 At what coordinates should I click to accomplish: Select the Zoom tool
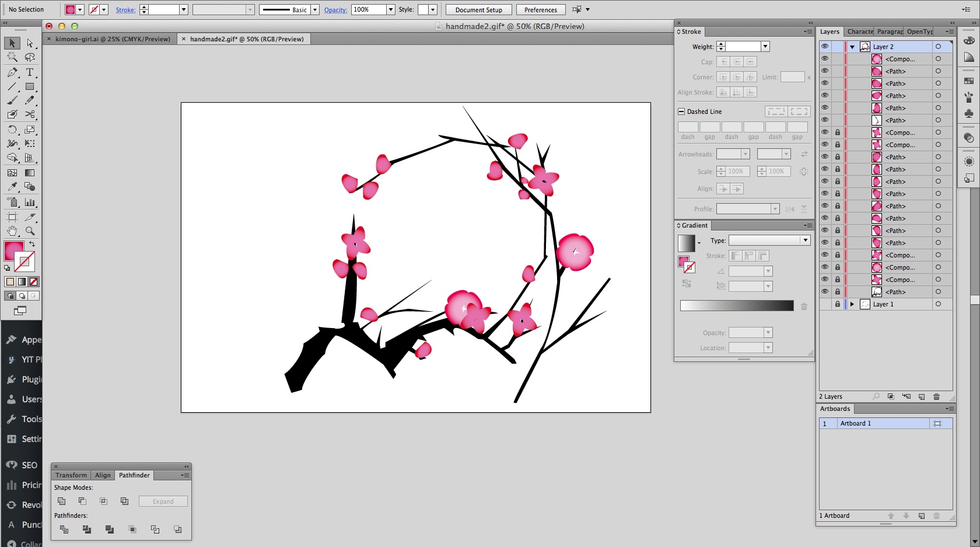(x=30, y=231)
